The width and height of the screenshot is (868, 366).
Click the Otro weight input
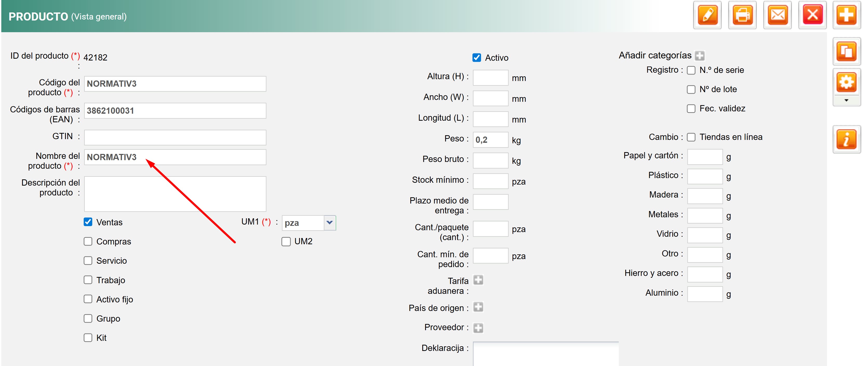pyautogui.click(x=705, y=255)
